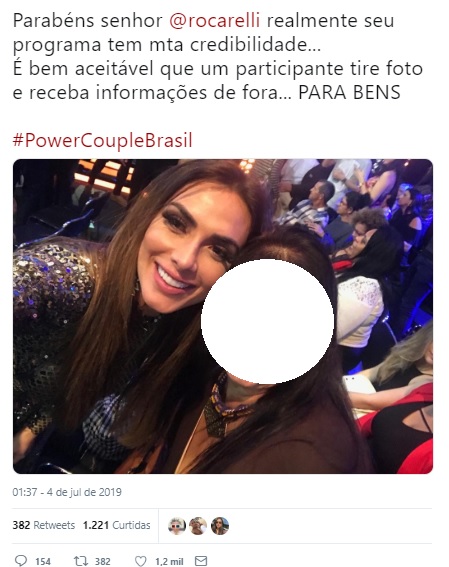This screenshot has height=567, width=449.
Task: Open the attached selfie photo
Action: pyautogui.click(x=223, y=316)
